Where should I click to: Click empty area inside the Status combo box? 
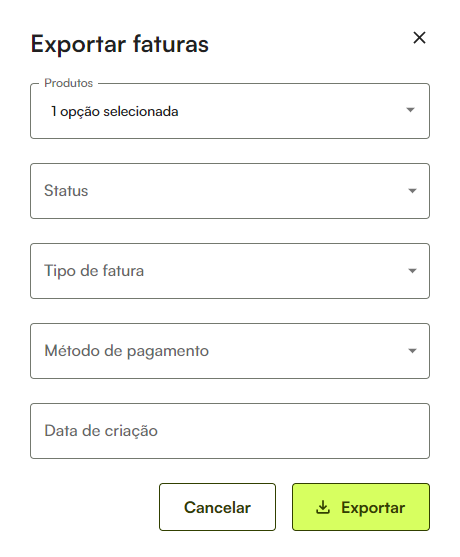point(249,191)
